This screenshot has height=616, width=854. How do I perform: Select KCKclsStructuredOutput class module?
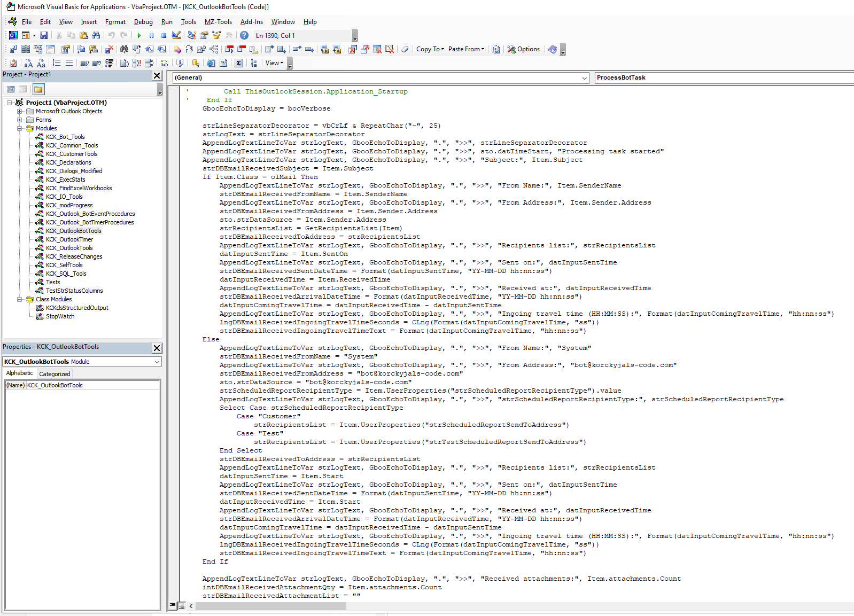click(x=77, y=308)
